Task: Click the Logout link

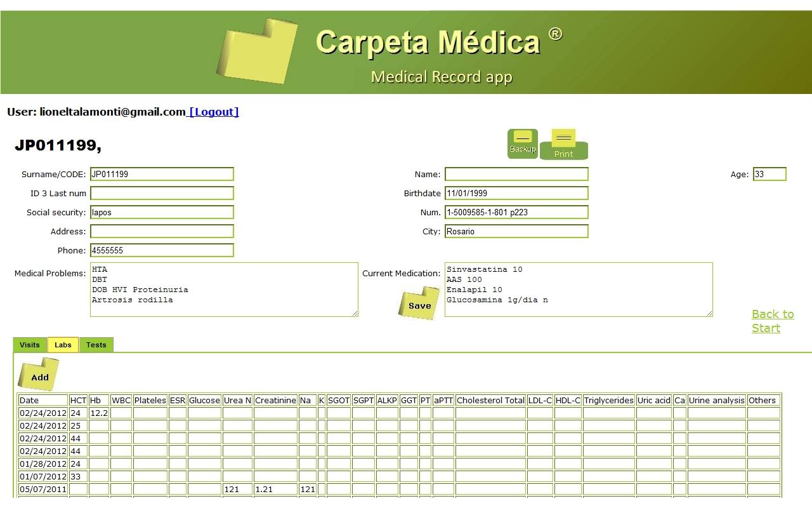Action: click(213, 111)
